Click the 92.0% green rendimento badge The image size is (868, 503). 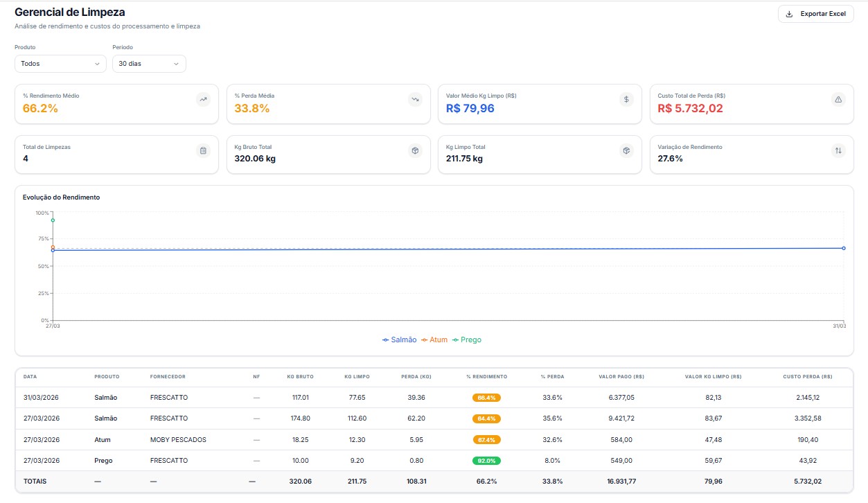(486, 461)
